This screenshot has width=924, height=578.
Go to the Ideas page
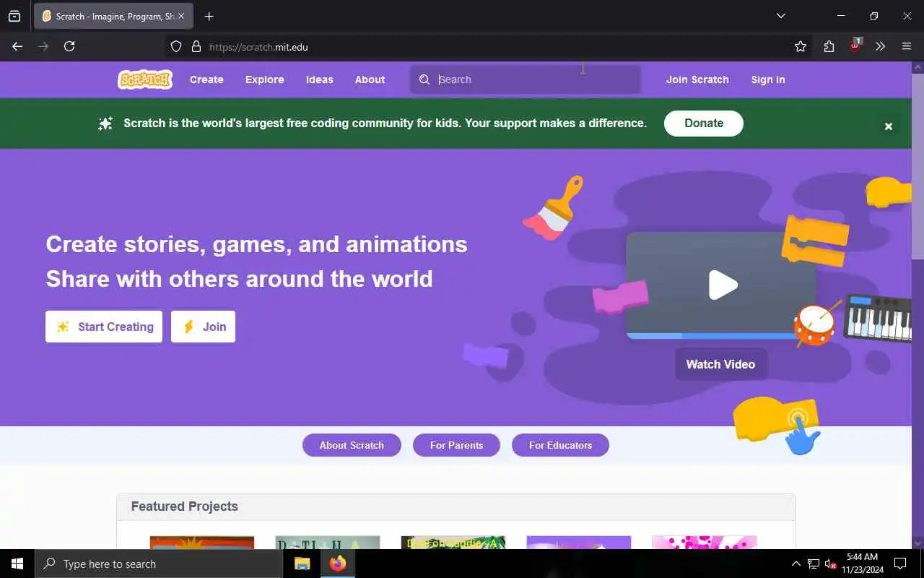tap(319, 79)
